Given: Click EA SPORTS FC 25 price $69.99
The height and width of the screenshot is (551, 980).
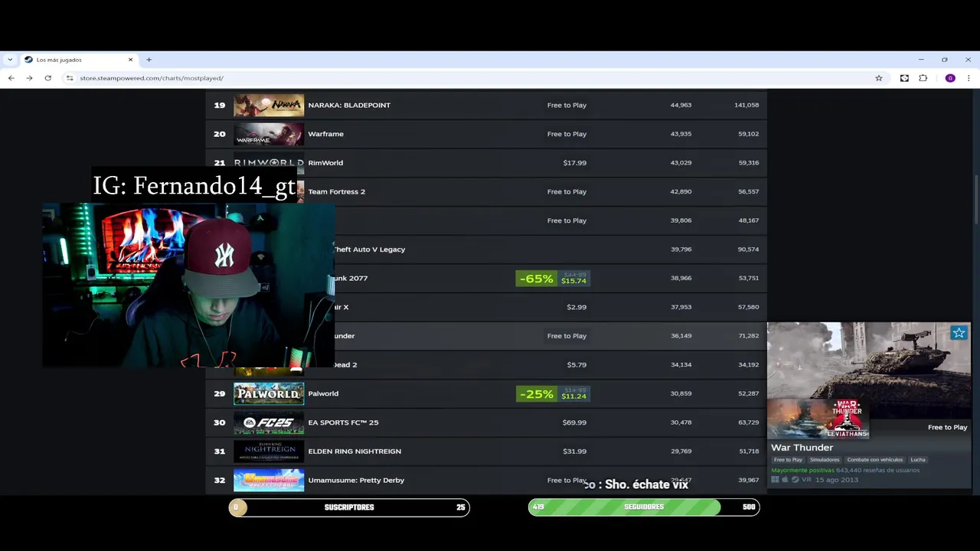Looking at the screenshot, I should click(574, 422).
